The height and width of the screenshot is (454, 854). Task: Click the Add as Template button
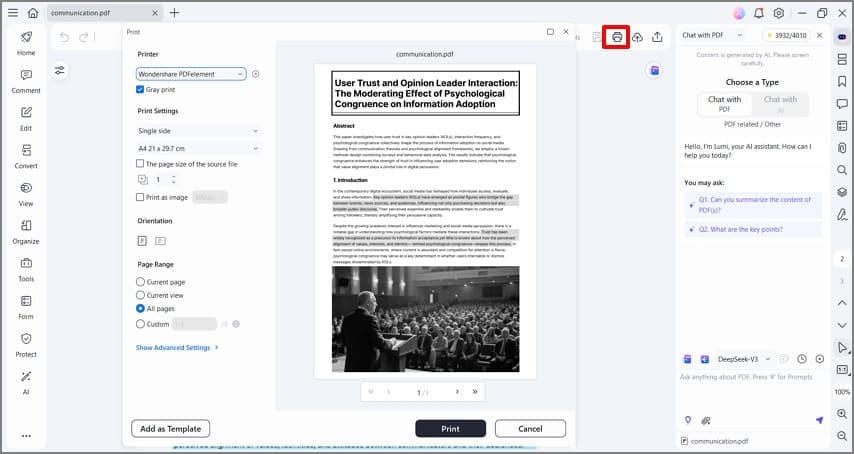170,428
